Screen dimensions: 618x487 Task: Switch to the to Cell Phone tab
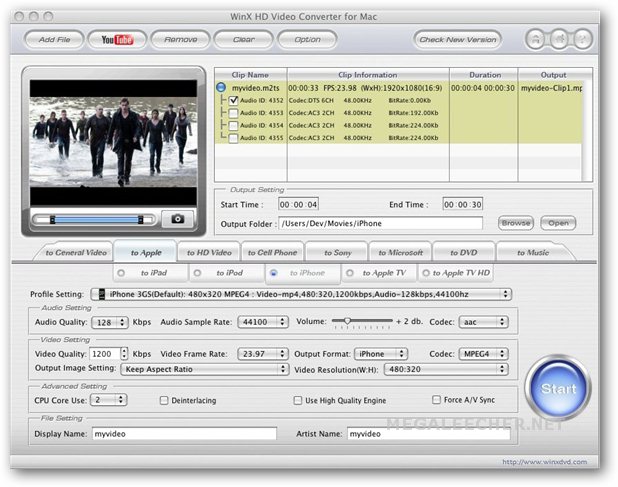(x=272, y=253)
